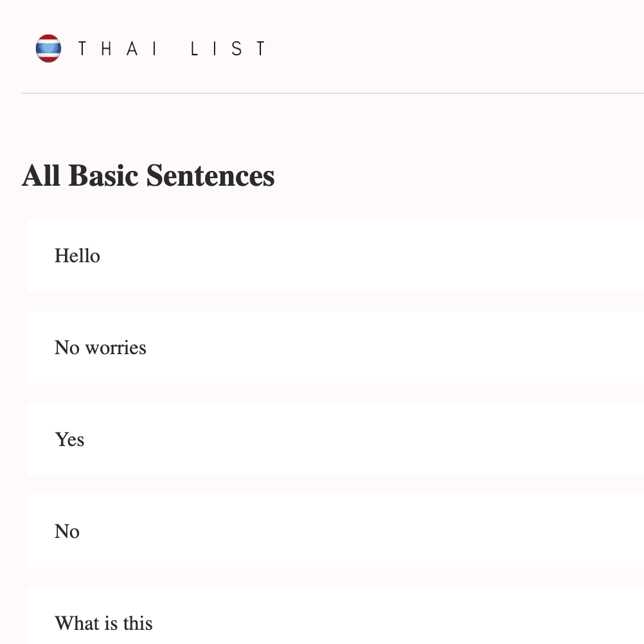The height and width of the screenshot is (644, 644).
Task: Select the Yes entry
Action: [69, 440]
